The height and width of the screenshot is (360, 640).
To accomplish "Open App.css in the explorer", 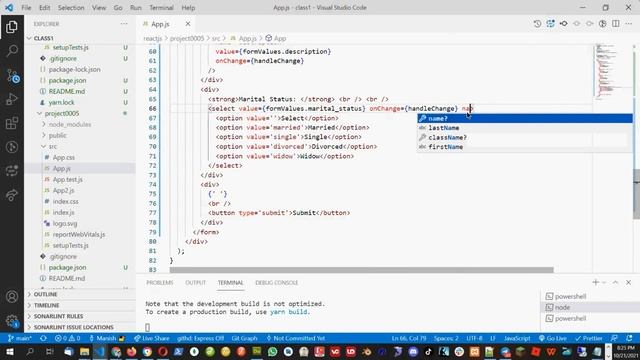I will [64, 157].
